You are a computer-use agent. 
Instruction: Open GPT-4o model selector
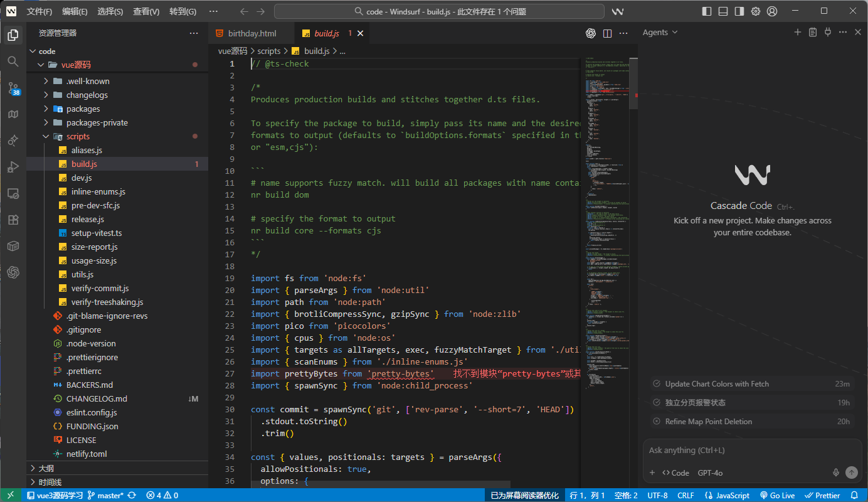[710, 473]
